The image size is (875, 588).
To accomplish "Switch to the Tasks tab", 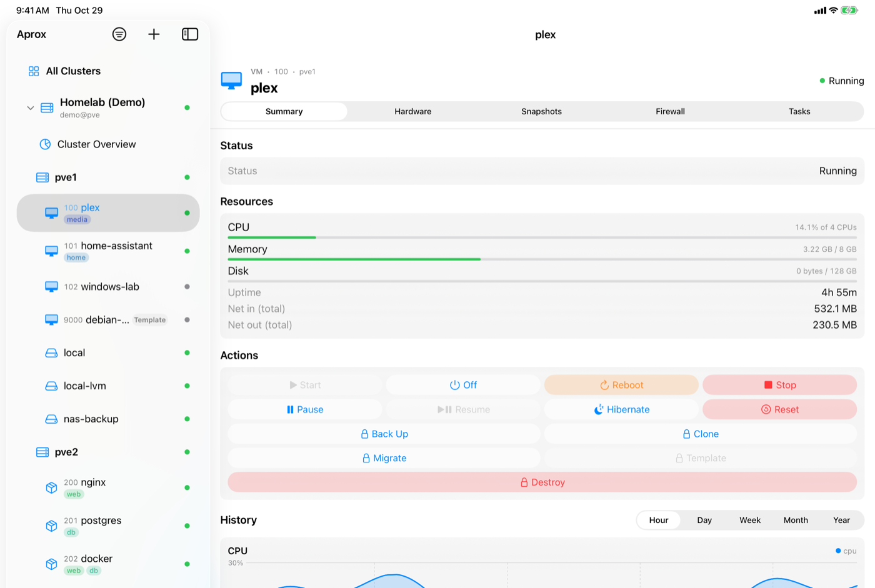I will (x=799, y=111).
